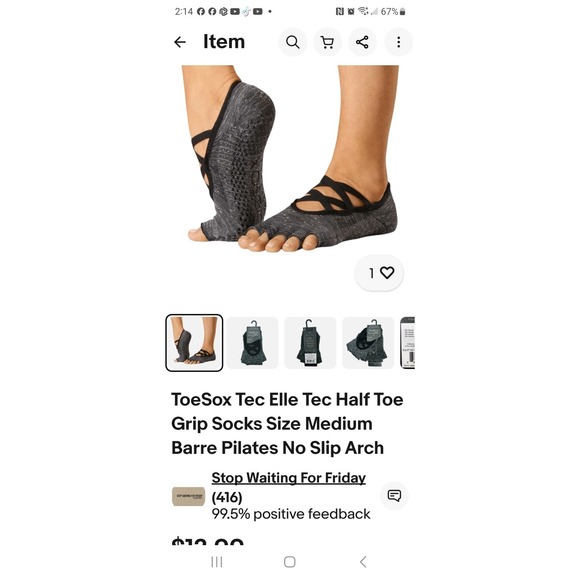
Task: Select the first thumbnail of feet wearing socks
Action: (194, 343)
